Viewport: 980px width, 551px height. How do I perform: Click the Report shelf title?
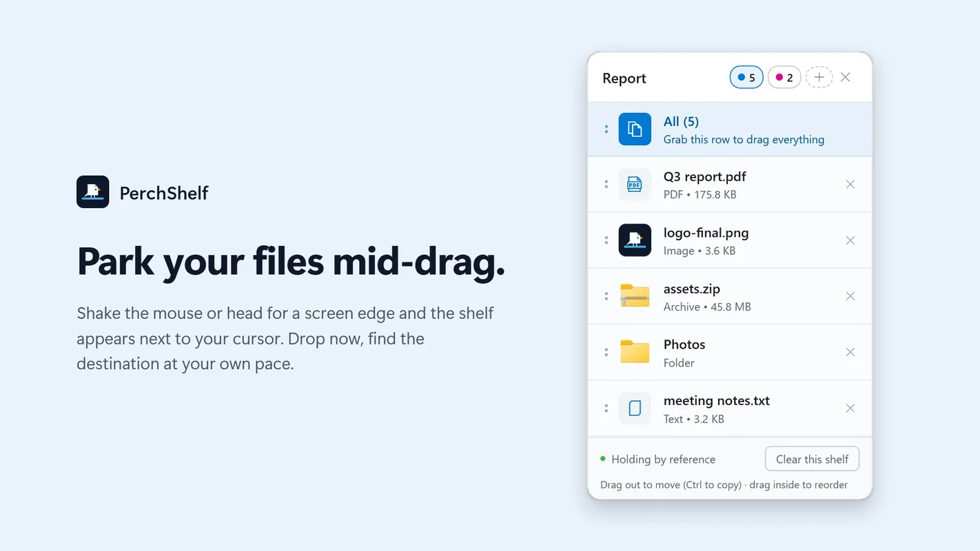coord(624,79)
